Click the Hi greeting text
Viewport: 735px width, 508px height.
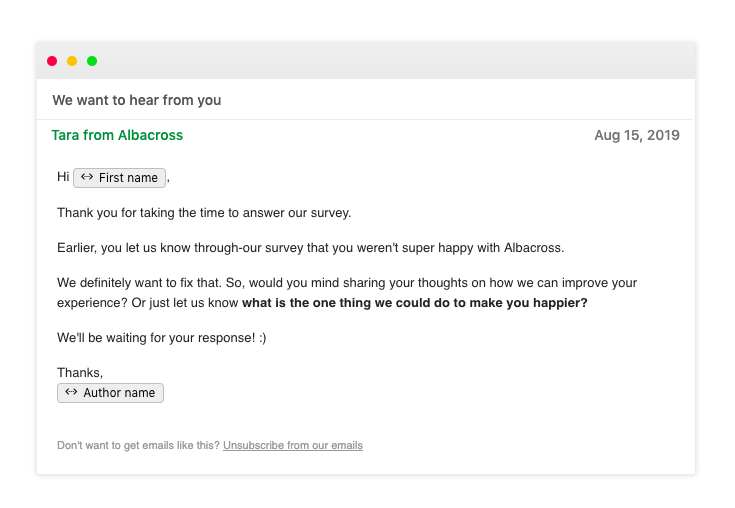point(63,177)
